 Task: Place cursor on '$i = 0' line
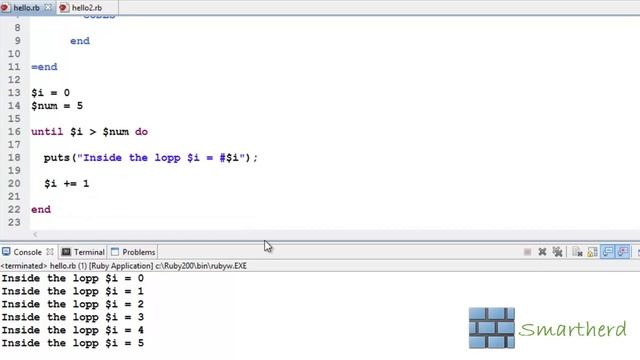coord(51,93)
